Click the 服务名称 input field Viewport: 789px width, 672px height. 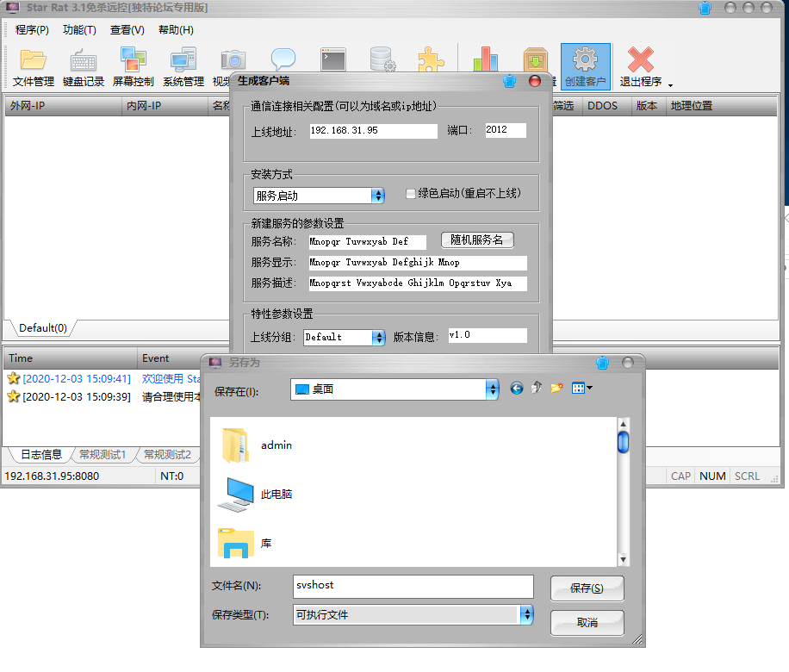click(x=367, y=241)
